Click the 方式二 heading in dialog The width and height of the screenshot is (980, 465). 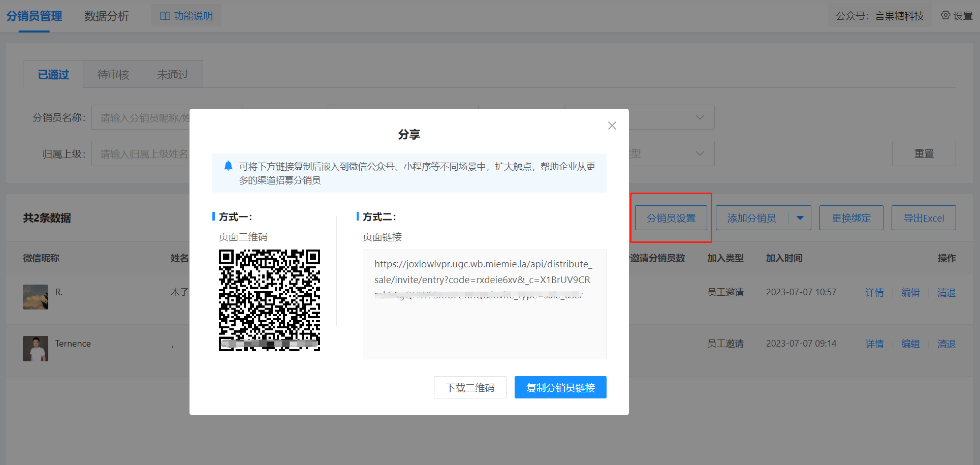[379, 217]
